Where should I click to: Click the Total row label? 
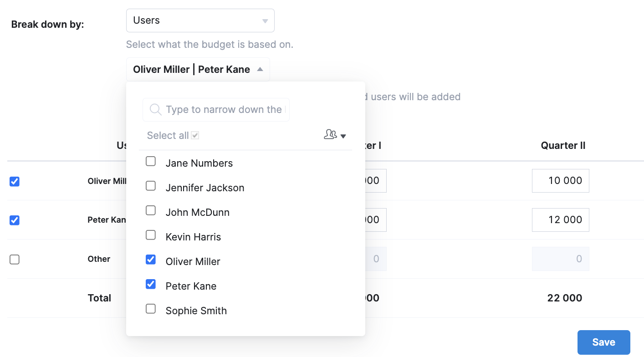click(99, 298)
